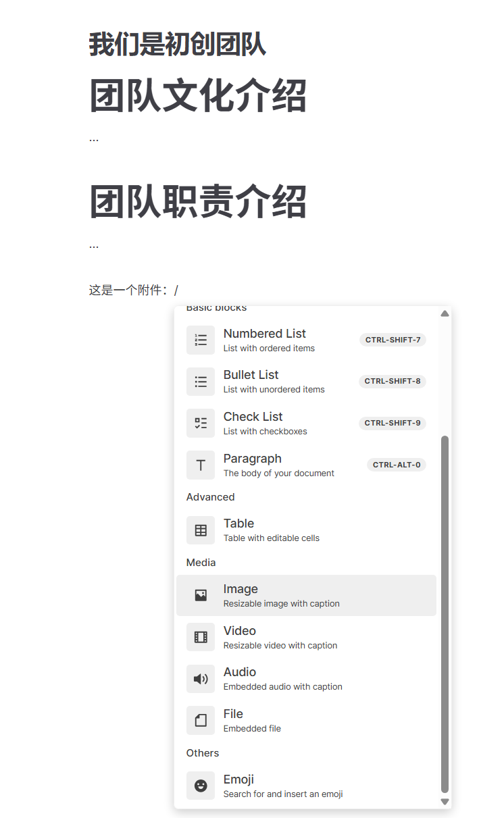Click the 团队职责介绍 heading

198,201
